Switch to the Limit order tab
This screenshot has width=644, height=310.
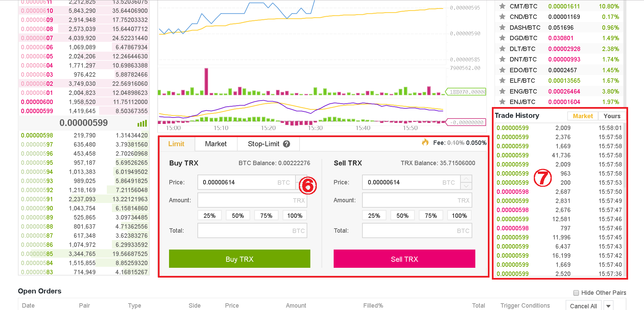pos(176,144)
